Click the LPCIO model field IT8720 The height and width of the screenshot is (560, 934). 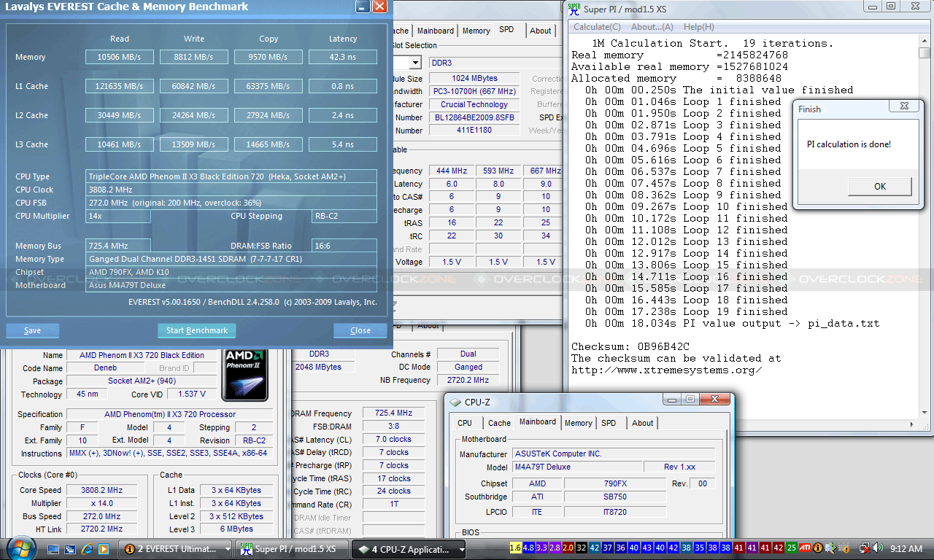coord(615,512)
